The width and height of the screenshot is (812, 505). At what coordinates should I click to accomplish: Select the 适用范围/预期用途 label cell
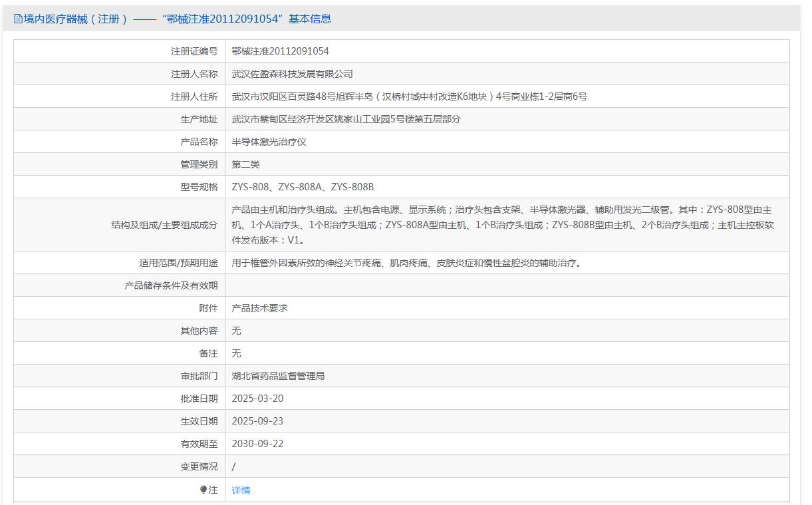pyautogui.click(x=120, y=263)
